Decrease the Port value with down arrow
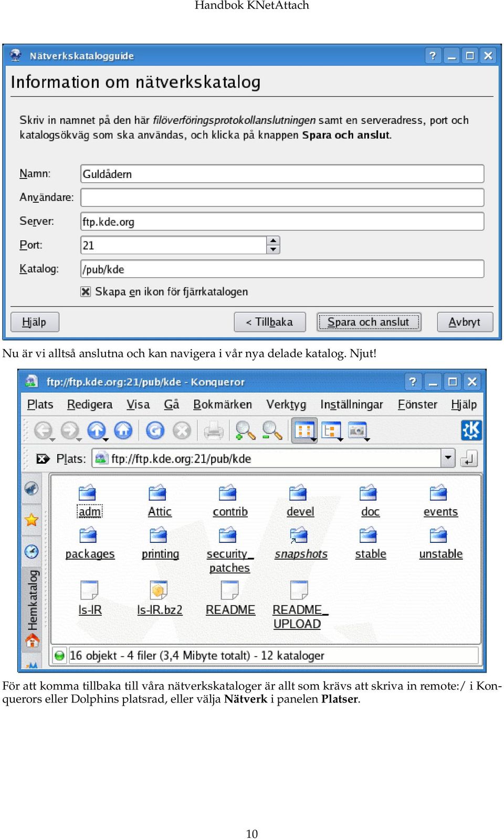Screen dimensions: 504x839 [273, 249]
